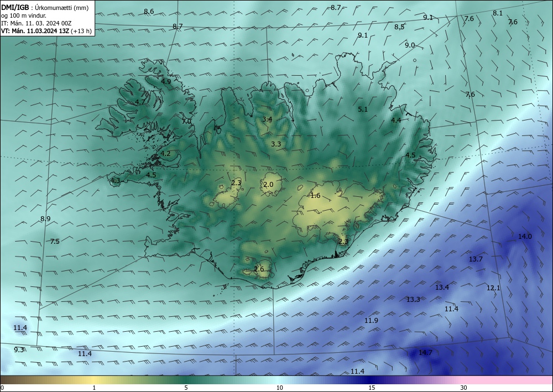
Task: Click the 1 tick label on the color scale
Action: [94, 388]
